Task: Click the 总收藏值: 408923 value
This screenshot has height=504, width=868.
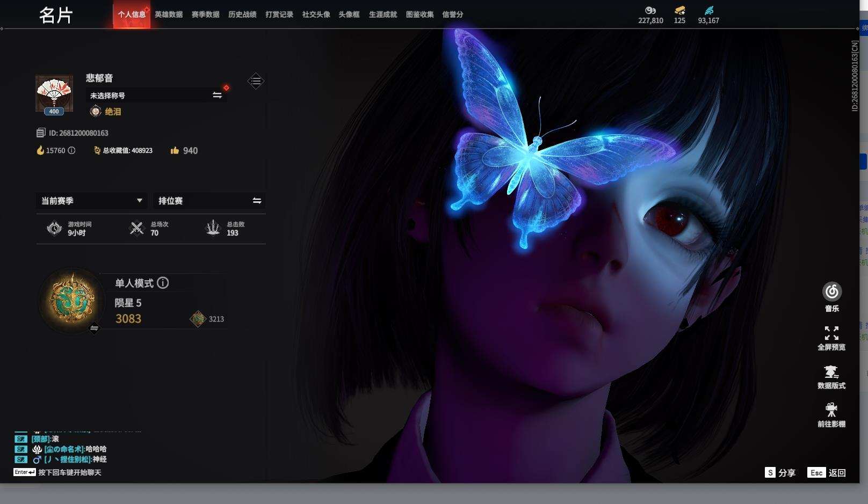Action: [128, 150]
